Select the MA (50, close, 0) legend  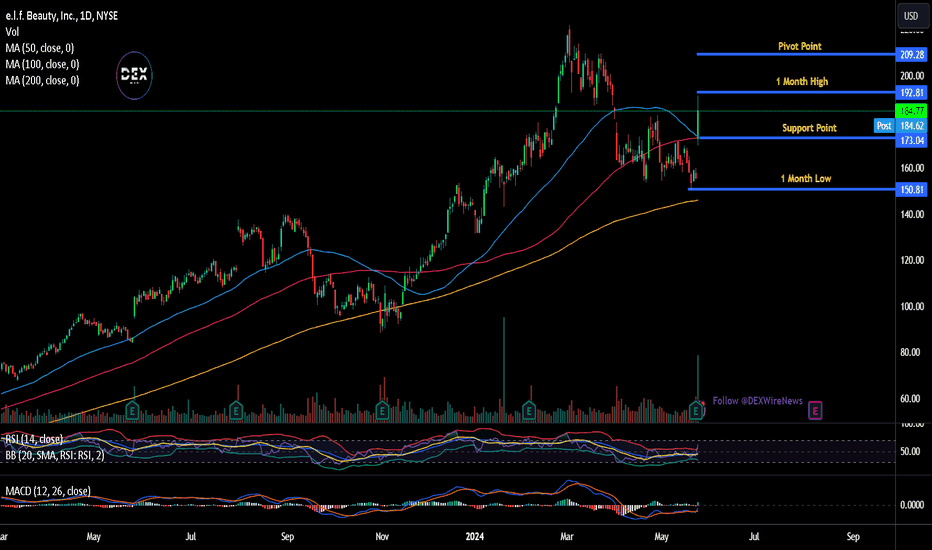click(x=40, y=48)
